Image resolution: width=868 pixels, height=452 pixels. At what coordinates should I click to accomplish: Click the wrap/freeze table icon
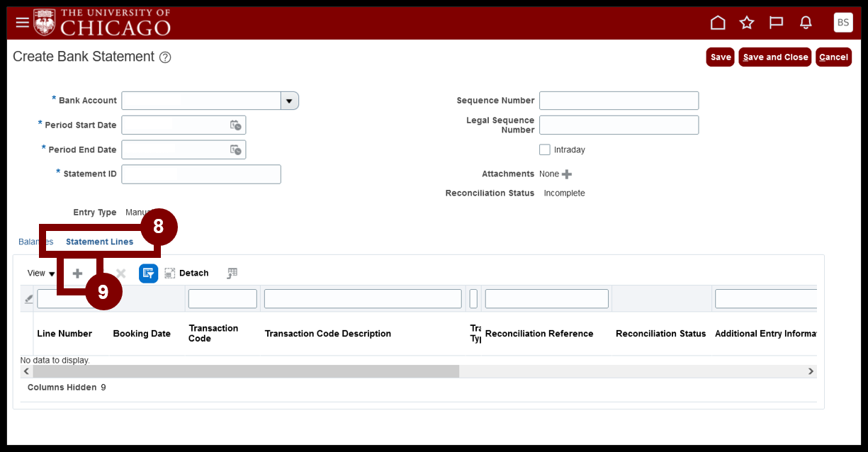232,273
